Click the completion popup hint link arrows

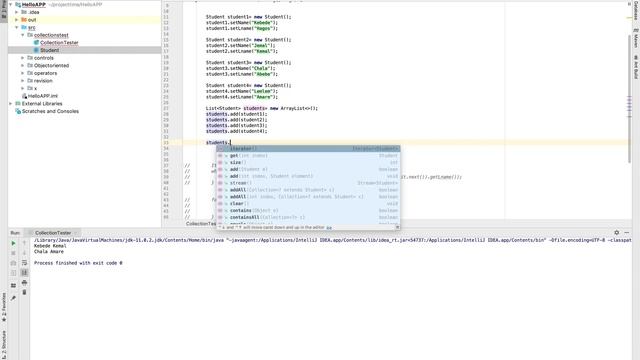coord(329,227)
